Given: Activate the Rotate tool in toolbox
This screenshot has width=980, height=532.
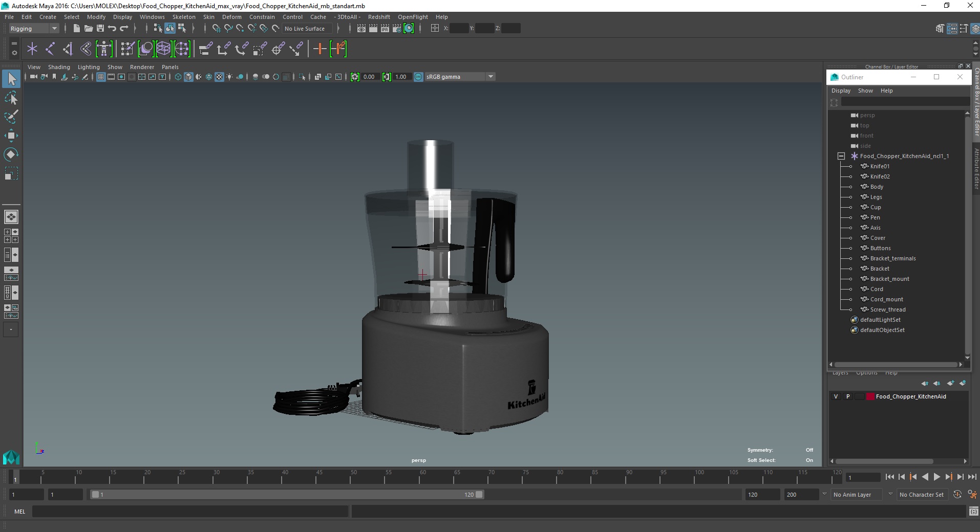Looking at the screenshot, I should click(x=11, y=154).
